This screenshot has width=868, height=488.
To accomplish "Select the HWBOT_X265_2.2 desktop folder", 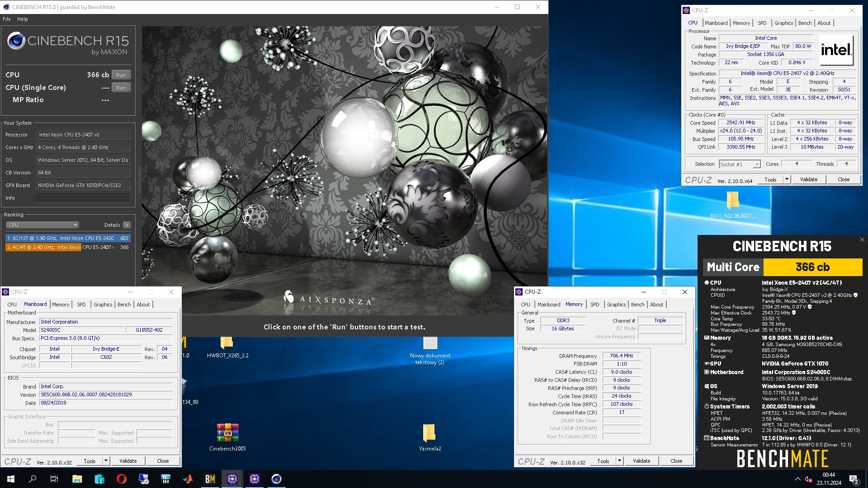I will (227, 347).
